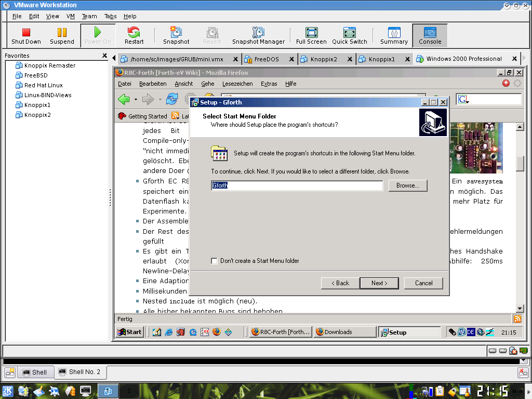This screenshot has height=399, width=532.
Task: Activate Quick Switch mode
Action: pyautogui.click(x=350, y=36)
